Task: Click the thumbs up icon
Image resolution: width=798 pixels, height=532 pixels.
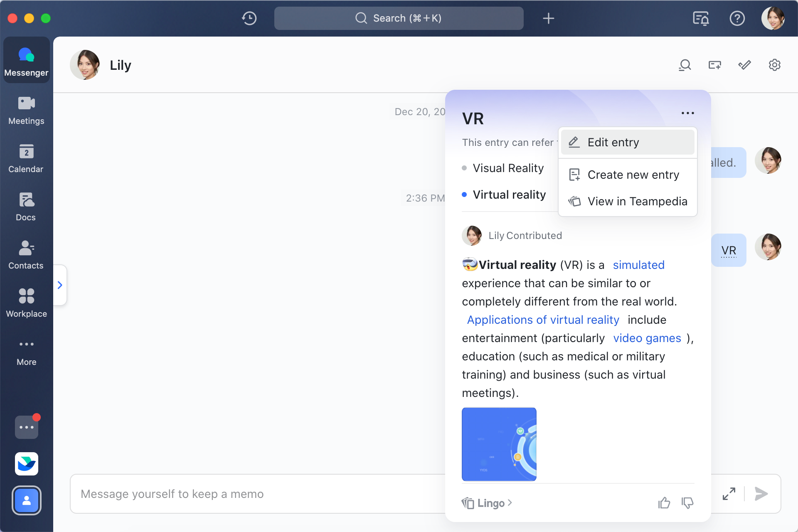Action: click(x=664, y=503)
